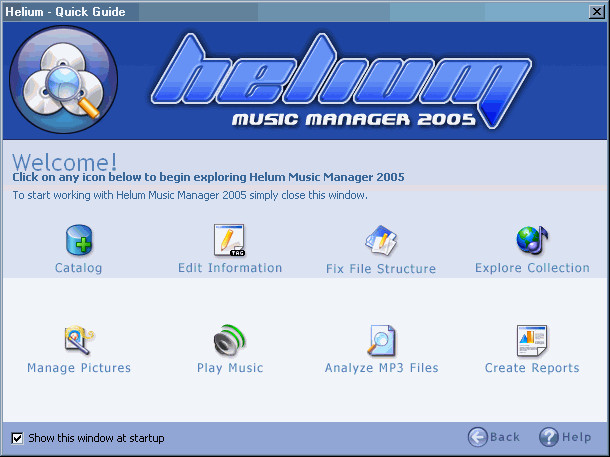
Task: Uncheck Show this window at startup
Action: [x=17, y=438]
